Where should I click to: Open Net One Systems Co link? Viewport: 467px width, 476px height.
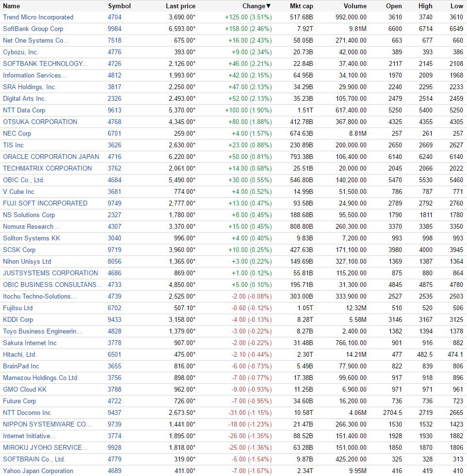(35, 40)
